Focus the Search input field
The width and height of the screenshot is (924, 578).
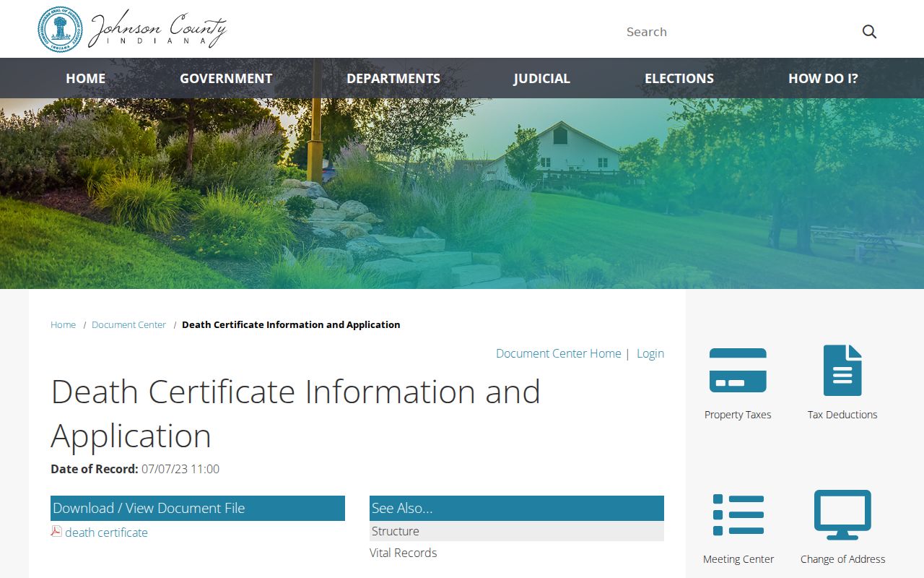[x=736, y=32]
